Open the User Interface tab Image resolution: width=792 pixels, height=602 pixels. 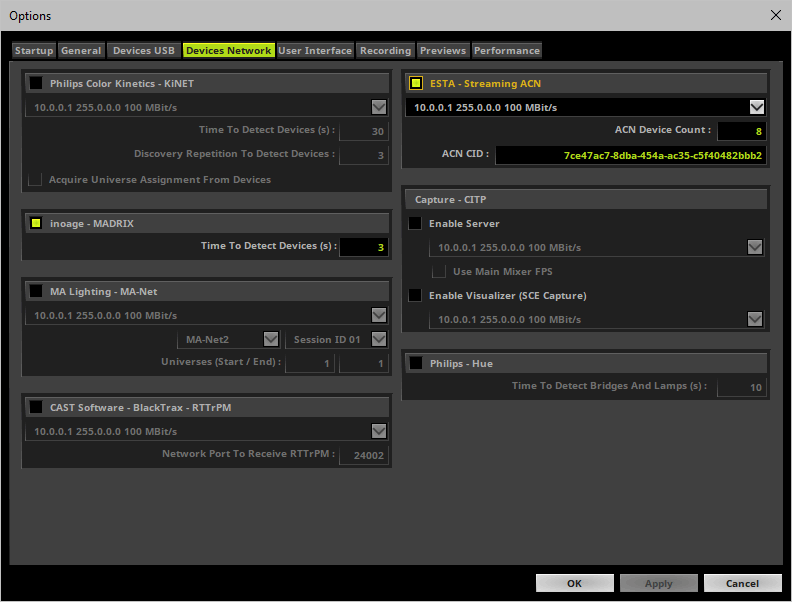[x=315, y=51]
